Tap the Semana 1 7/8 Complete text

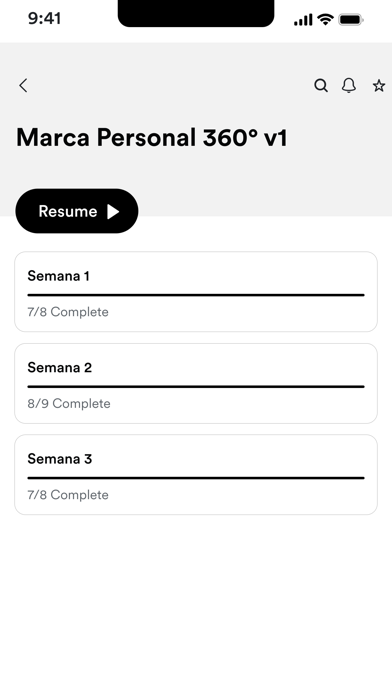pos(68,312)
